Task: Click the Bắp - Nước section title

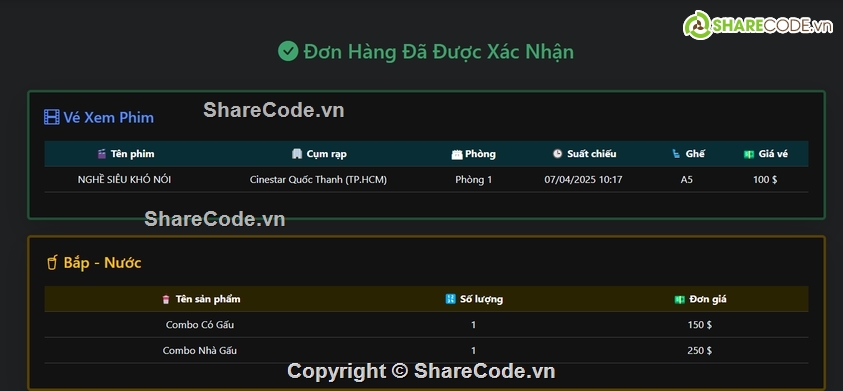Action: (x=102, y=262)
